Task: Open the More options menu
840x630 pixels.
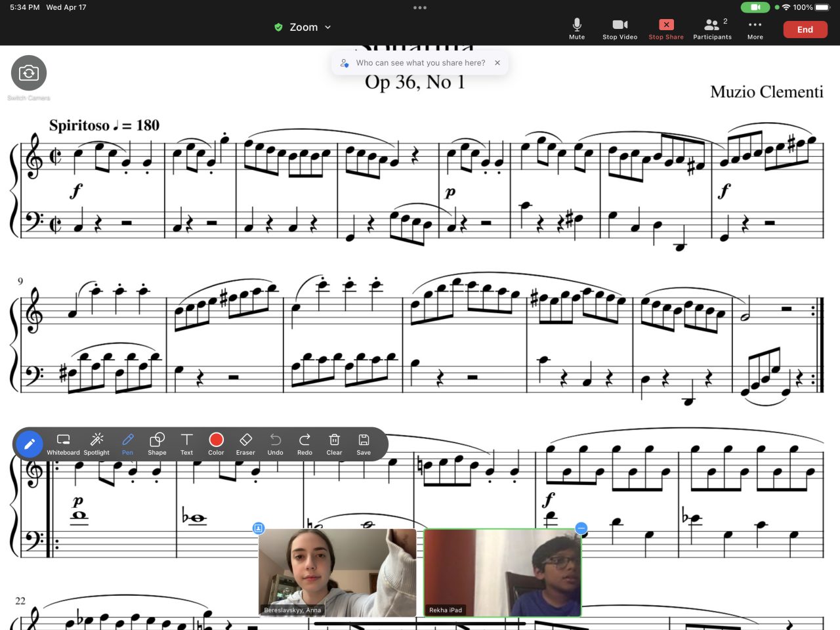Action: [x=755, y=29]
